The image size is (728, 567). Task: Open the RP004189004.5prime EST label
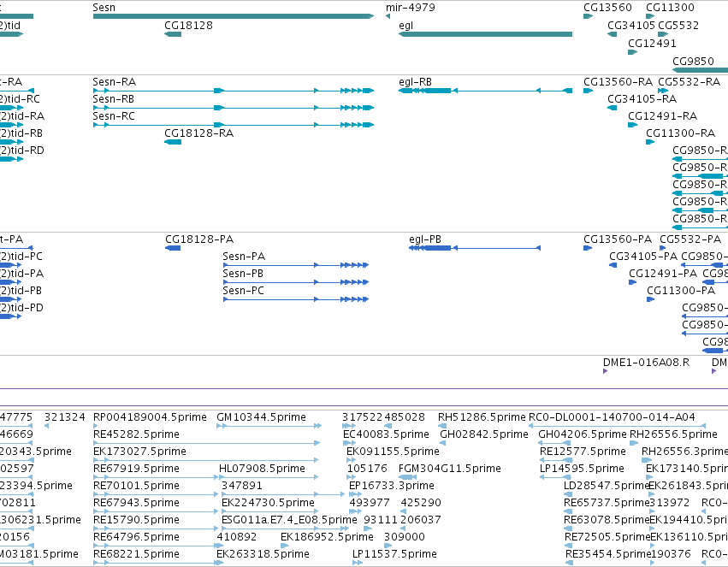150,417
